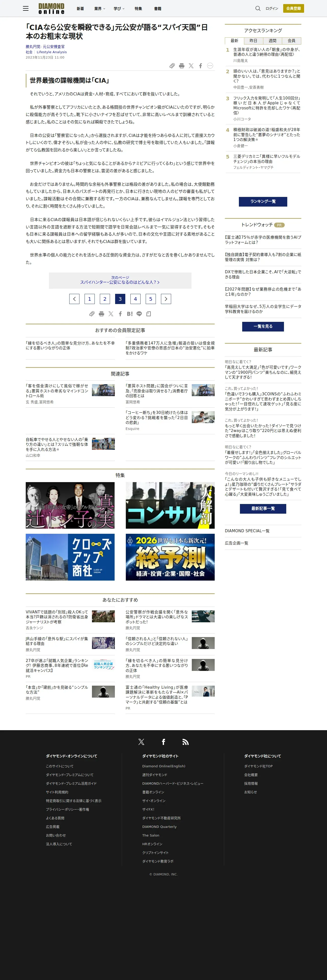The height and width of the screenshot is (980, 327).
Task: Open ranking item 1 about 生涯年収 and 朝食
Action: click(266, 52)
